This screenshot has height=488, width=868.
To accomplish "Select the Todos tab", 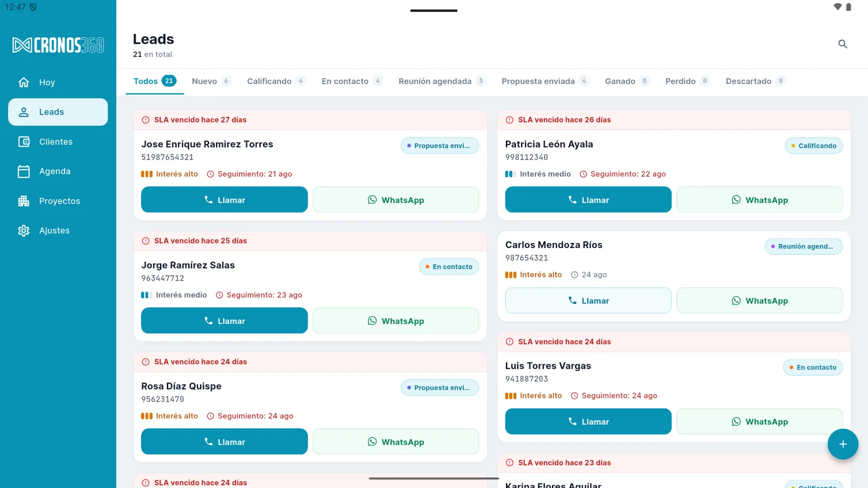I will click(155, 81).
